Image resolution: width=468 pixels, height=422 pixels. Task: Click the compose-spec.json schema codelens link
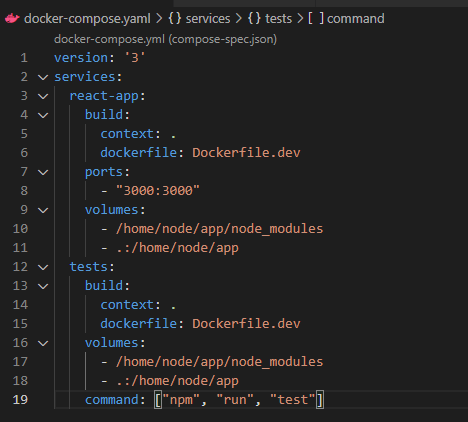click(x=165, y=39)
